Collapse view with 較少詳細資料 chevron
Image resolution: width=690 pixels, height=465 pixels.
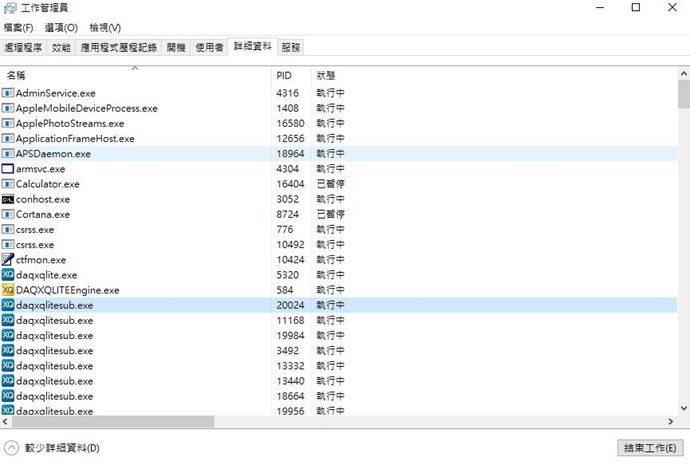tap(11, 448)
